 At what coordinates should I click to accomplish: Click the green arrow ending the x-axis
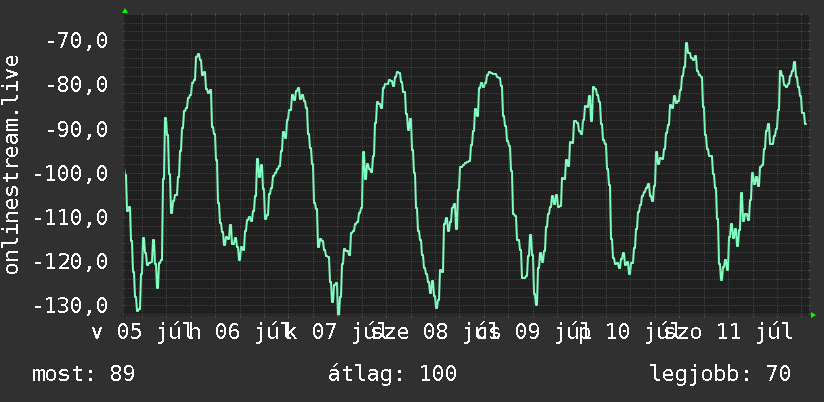813,315
